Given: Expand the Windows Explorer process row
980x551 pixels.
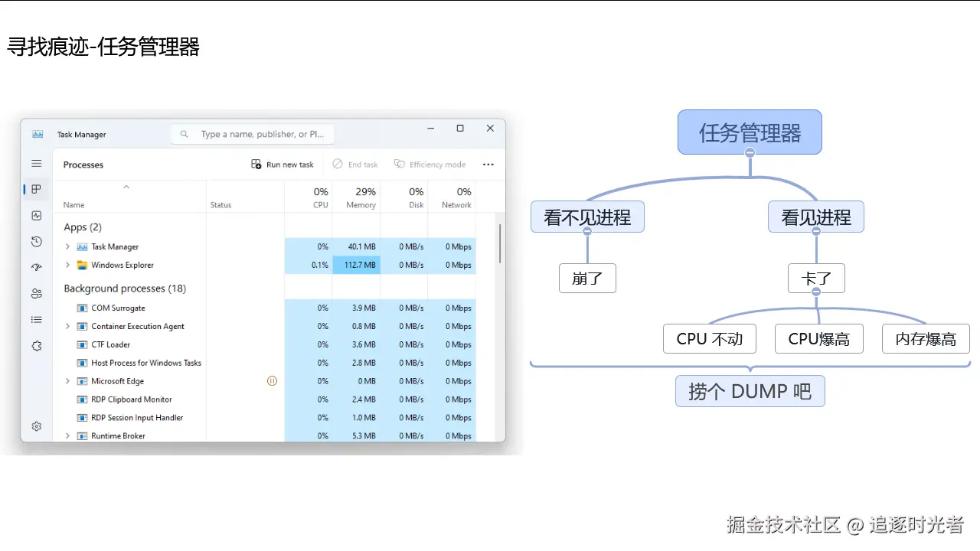Looking at the screenshot, I should pyautogui.click(x=67, y=265).
